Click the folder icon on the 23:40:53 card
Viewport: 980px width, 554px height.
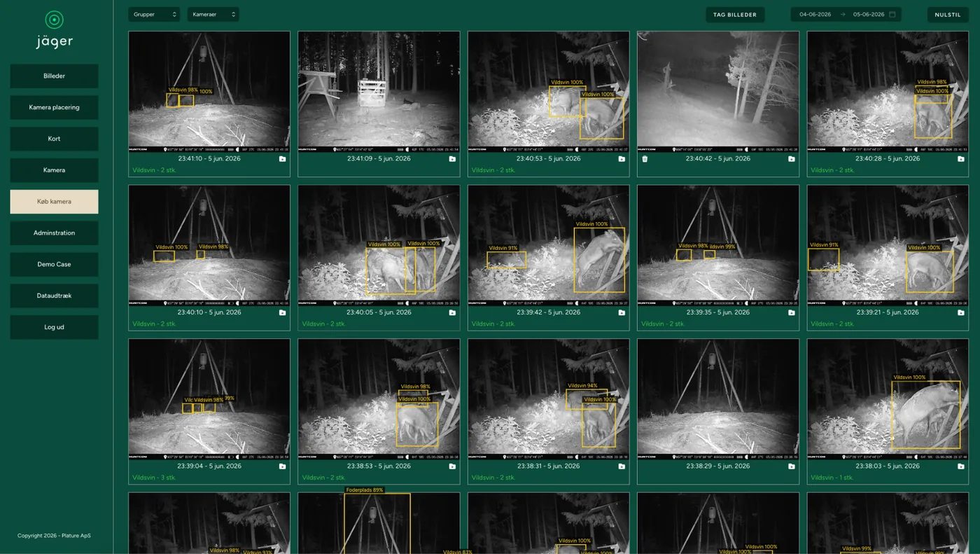pos(622,159)
